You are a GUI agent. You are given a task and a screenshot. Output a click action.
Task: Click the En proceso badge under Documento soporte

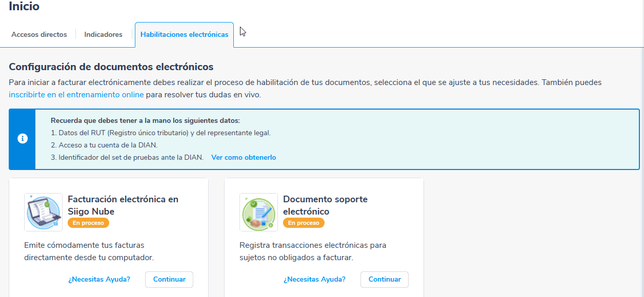304,223
